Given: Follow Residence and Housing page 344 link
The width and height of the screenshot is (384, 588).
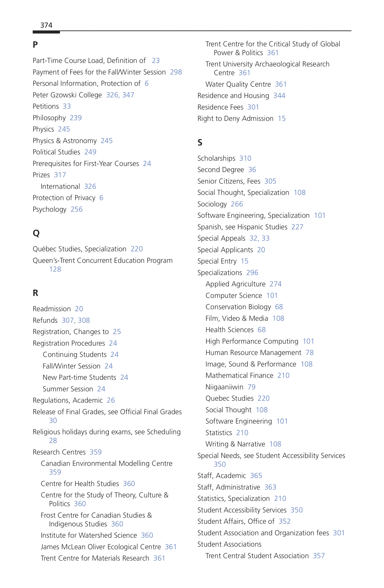Looking at the screenshot, I should tap(279, 96).
